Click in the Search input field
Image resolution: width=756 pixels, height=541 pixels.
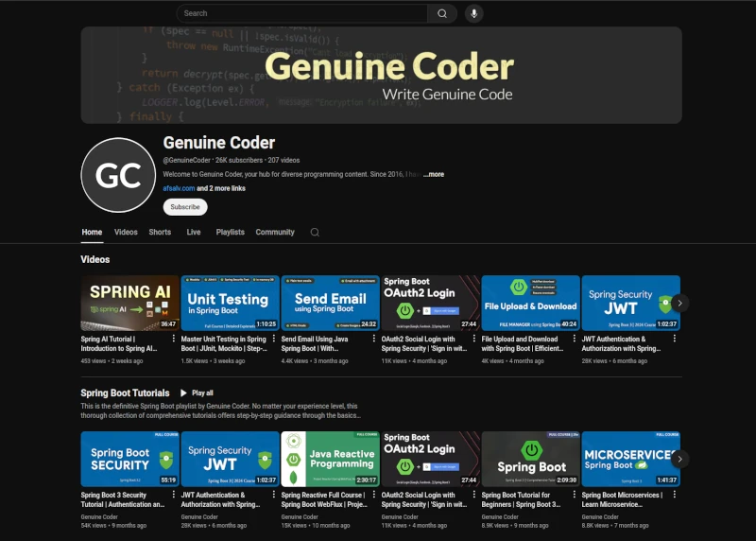point(302,13)
